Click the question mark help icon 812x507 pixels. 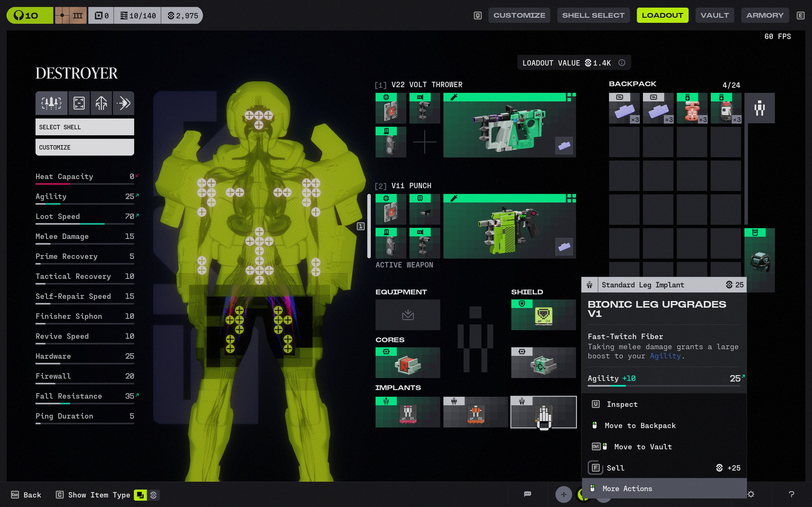(791, 494)
